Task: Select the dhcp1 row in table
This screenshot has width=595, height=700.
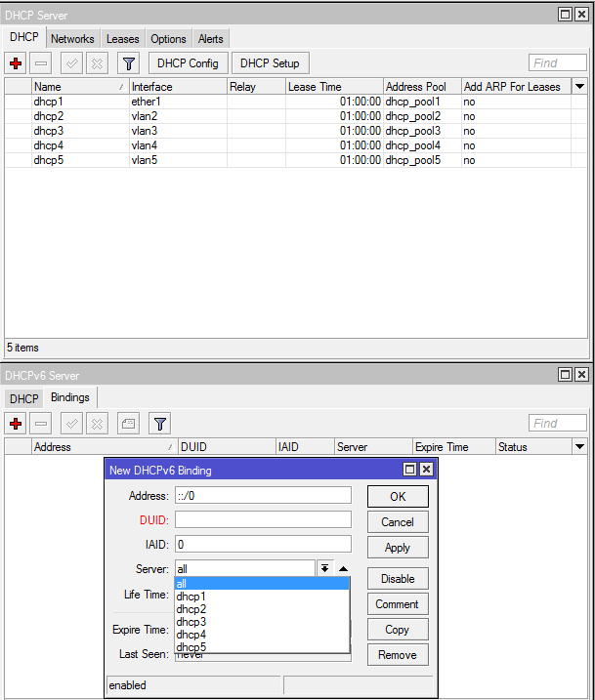Action: point(296,102)
